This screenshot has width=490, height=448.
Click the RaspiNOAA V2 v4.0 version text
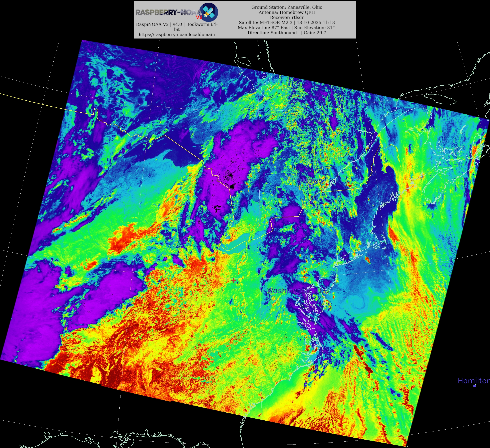pos(177,24)
